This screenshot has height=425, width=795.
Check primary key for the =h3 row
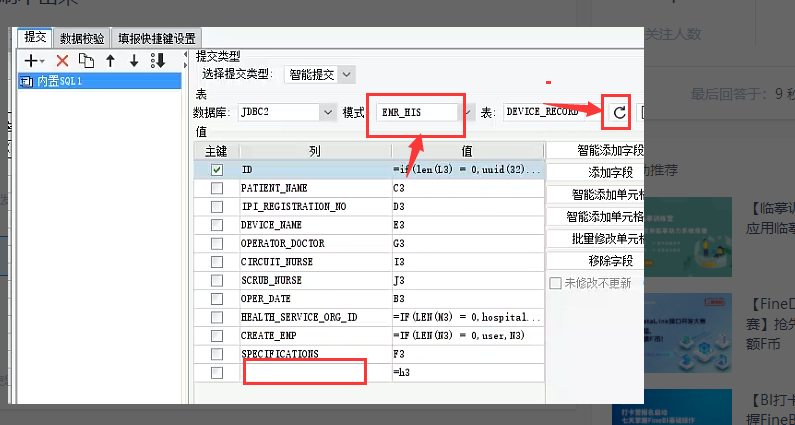(x=217, y=372)
